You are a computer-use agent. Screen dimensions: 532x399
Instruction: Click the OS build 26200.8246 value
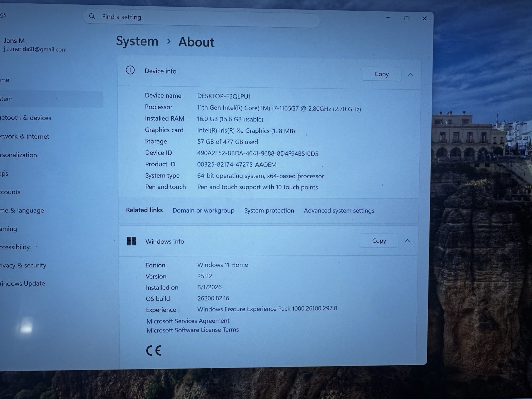213,298
